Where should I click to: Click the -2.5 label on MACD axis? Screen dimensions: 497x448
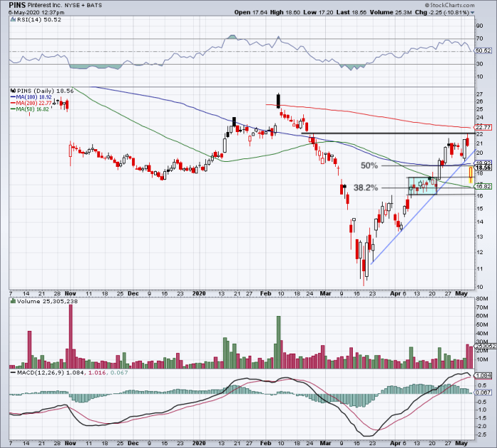pos(482,435)
